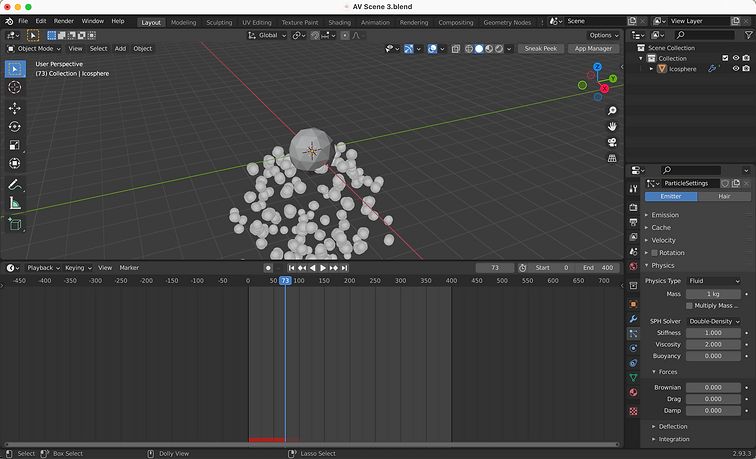Open the Physics properties tab
Image resolution: width=756 pixels, height=459 pixels.
(x=634, y=348)
